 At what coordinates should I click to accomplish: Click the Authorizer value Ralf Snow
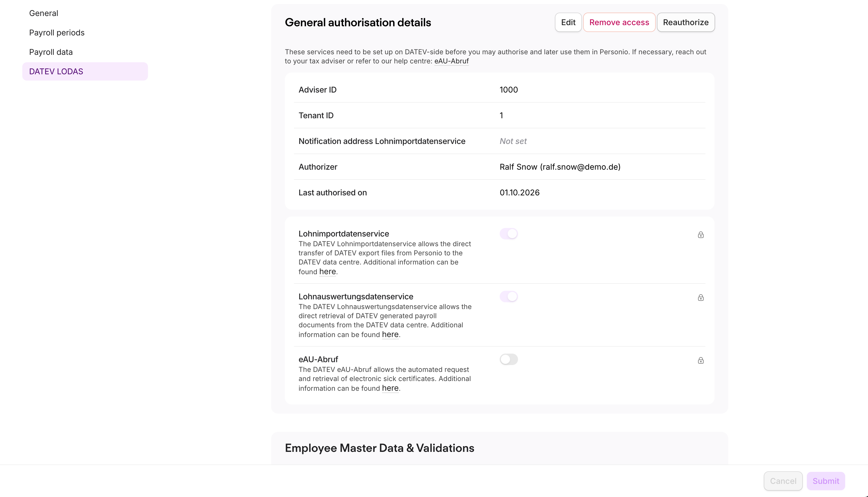click(560, 167)
